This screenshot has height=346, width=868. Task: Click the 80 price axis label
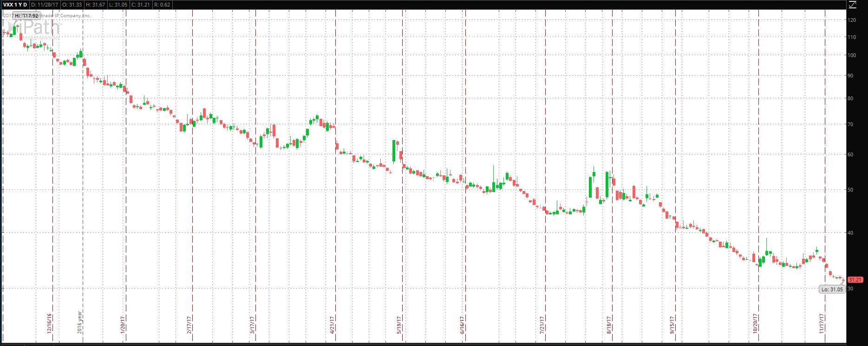[x=851, y=98]
